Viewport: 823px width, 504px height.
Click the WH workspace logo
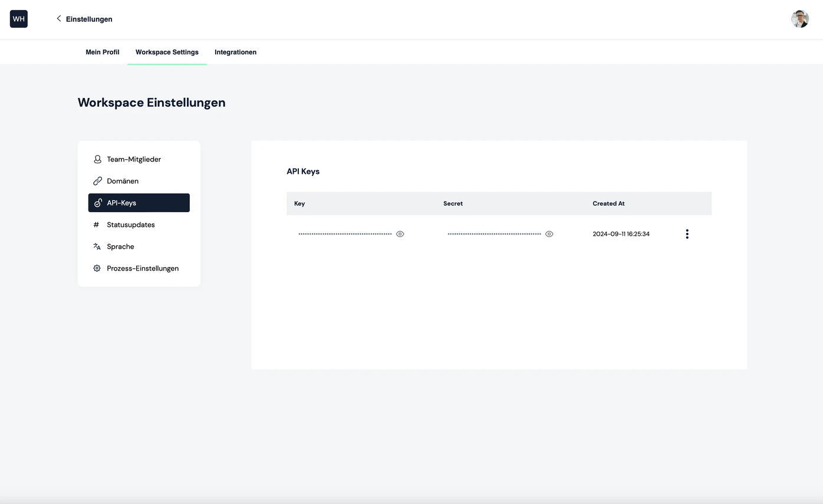19,19
